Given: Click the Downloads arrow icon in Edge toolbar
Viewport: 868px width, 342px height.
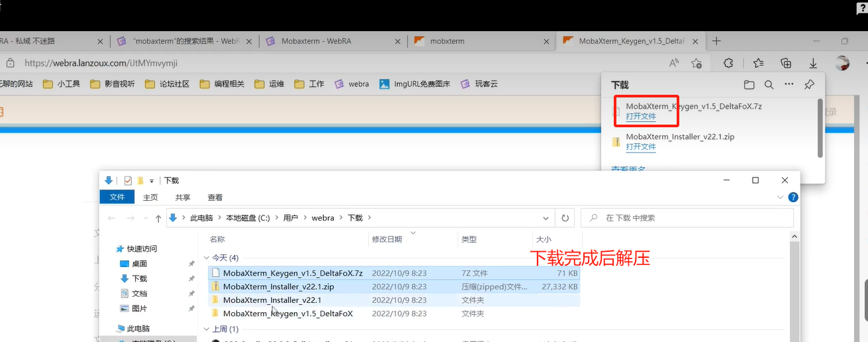Looking at the screenshot, I should [x=814, y=63].
